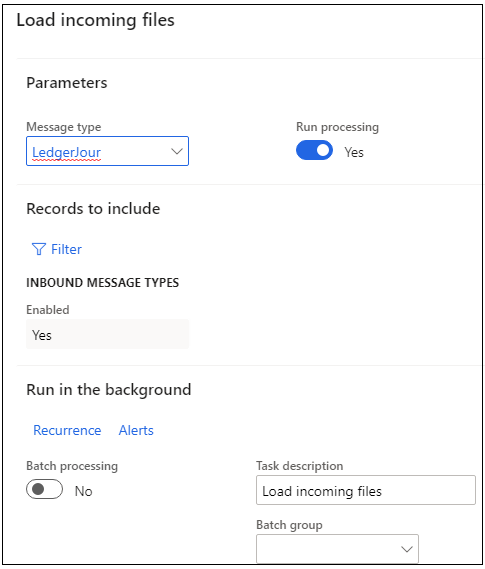Image resolution: width=485 pixels, height=569 pixels.
Task: Click the Filter text link
Action: point(66,249)
